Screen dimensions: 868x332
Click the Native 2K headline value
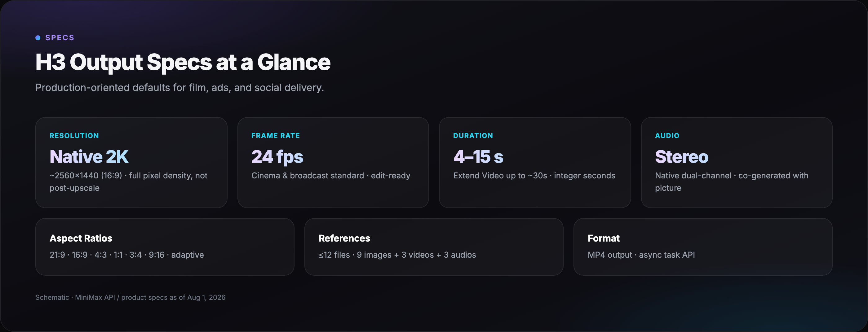(89, 157)
